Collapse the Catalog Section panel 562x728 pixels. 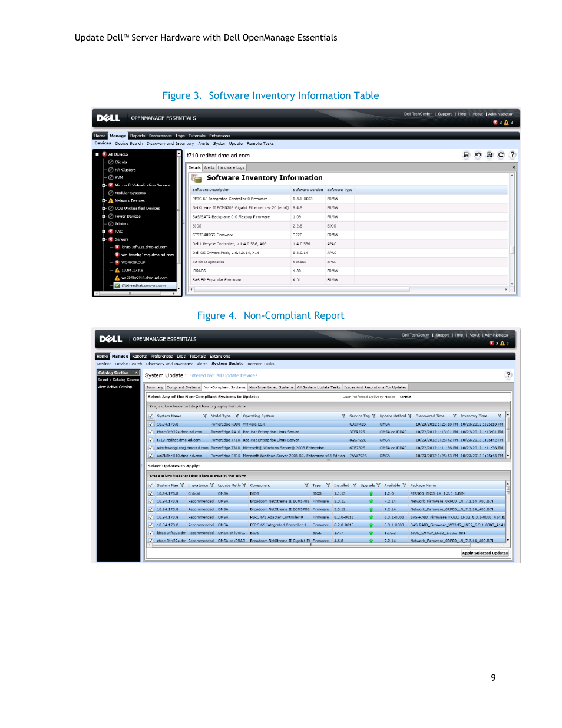pos(136,373)
